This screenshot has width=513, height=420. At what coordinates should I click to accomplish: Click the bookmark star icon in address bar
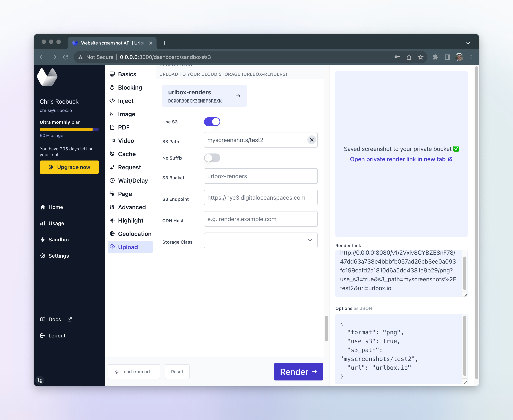(421, 57)
